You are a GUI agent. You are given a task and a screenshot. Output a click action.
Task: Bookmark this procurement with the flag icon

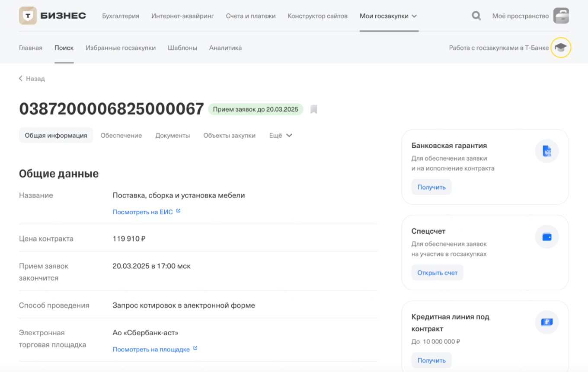314,109
